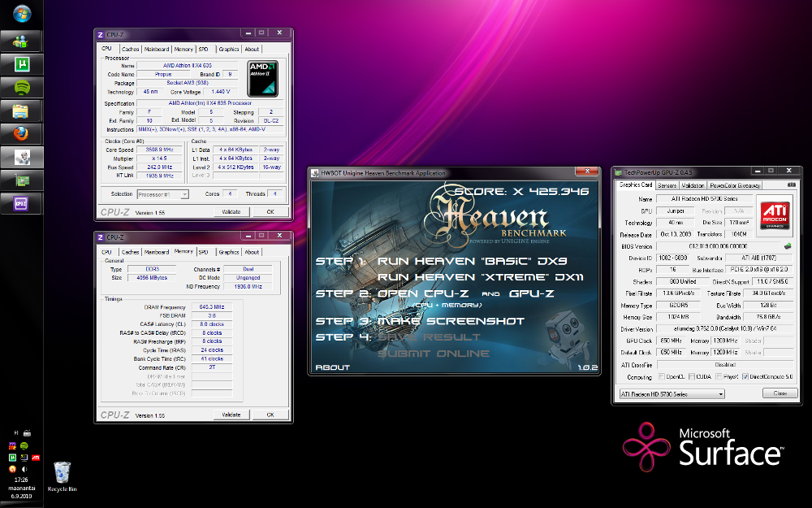This screenshot has width=812, height=508.
Task: Click the orange round system tray icon
Action: [12, 469]
